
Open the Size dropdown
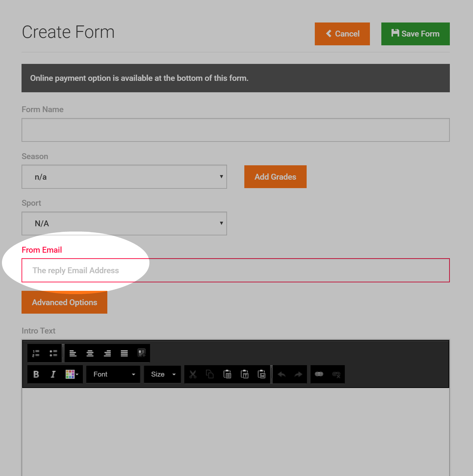click(162, 374)
